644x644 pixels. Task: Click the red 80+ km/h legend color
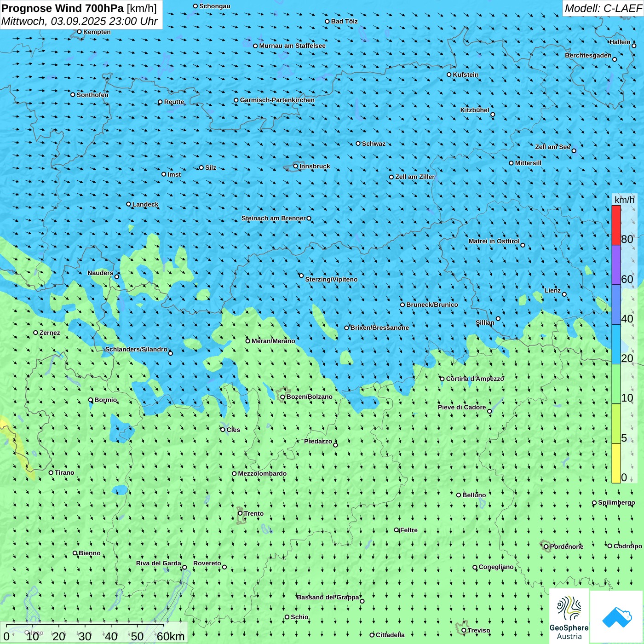click(616, 225)
